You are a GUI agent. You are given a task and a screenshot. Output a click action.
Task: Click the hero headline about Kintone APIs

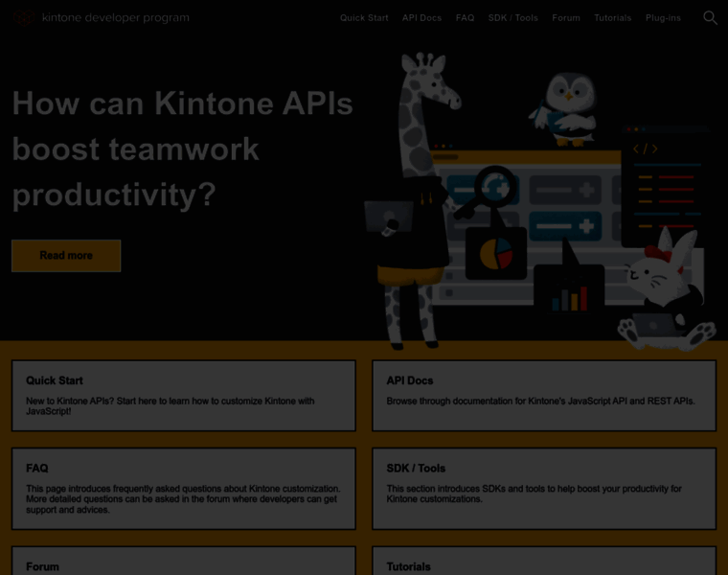click(182, 149)
